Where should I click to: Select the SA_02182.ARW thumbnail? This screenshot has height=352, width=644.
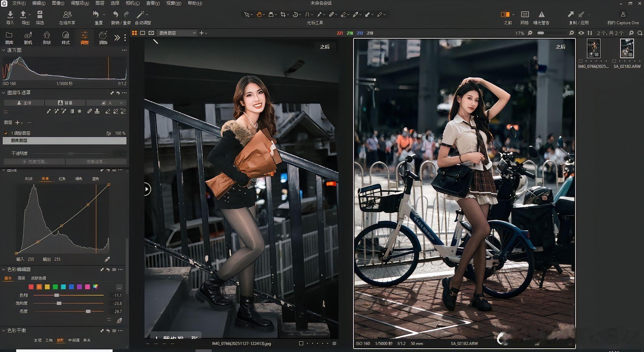click(627, 49)
